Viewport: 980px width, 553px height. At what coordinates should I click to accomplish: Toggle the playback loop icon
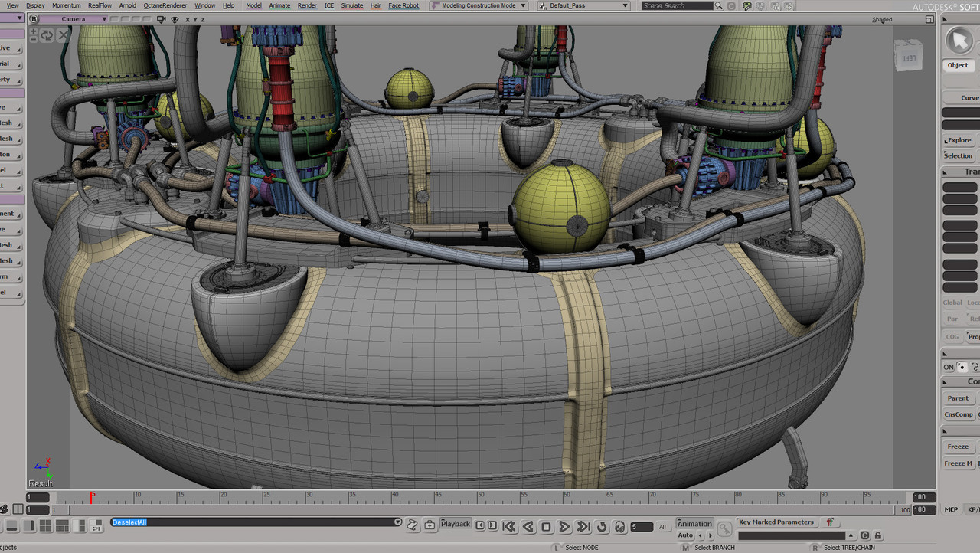(x=601, y=527)
